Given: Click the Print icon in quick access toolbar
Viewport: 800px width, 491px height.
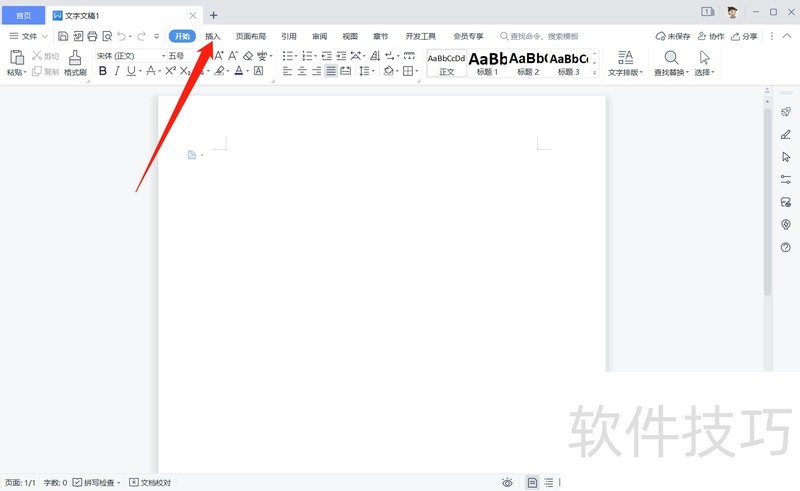Looking at the screenshot, I should coord(92,36).
